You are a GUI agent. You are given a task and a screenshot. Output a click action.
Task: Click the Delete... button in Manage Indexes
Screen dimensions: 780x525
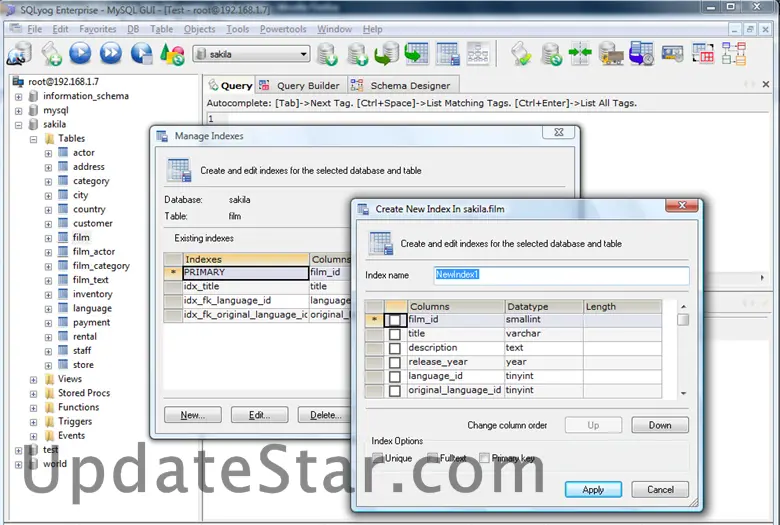(x=325, y=415)
